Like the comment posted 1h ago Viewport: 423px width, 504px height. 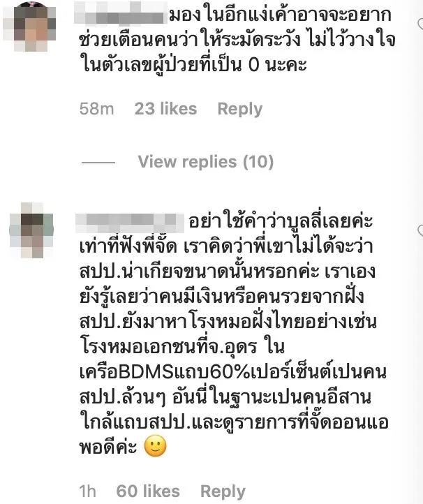[x=420, y=230]
